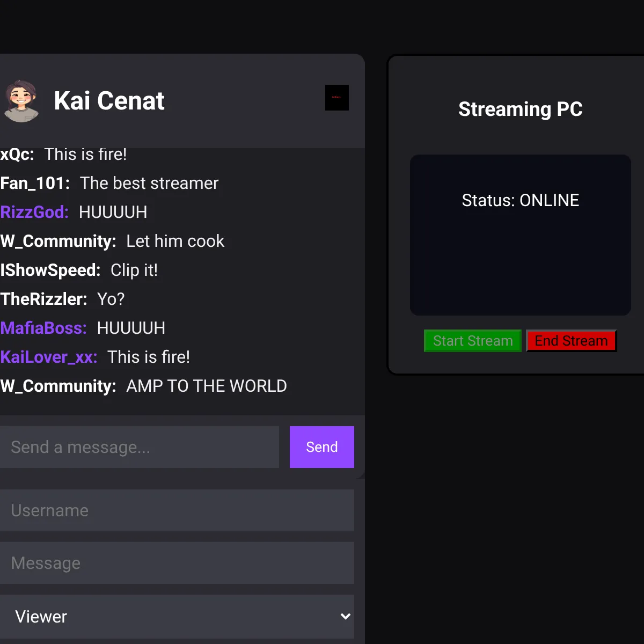Viewport: 644px width, 644px height.
Task: Click the green Start Stream button
Action: tap(473, 341)
